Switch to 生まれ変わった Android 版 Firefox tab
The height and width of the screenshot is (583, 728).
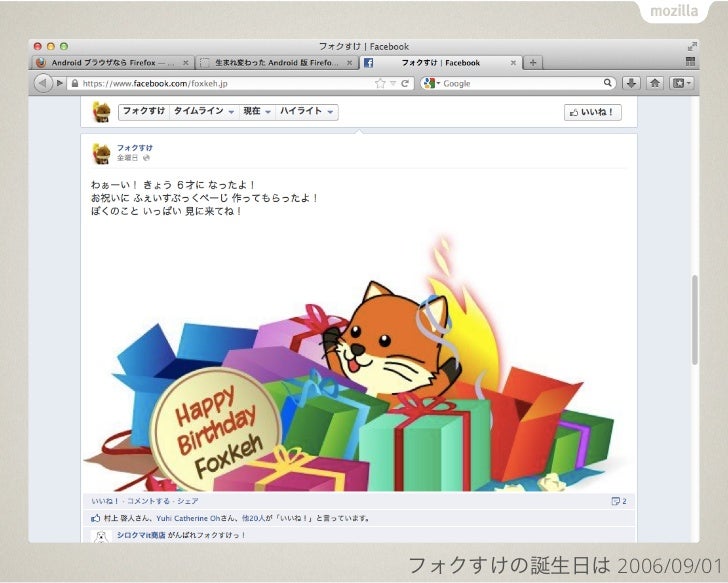(276, 63)
